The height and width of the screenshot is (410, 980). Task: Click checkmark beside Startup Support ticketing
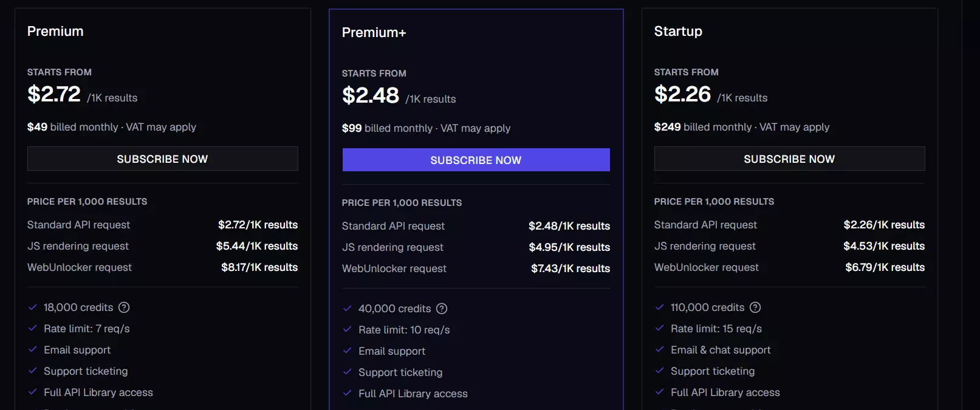pos(660,371)
